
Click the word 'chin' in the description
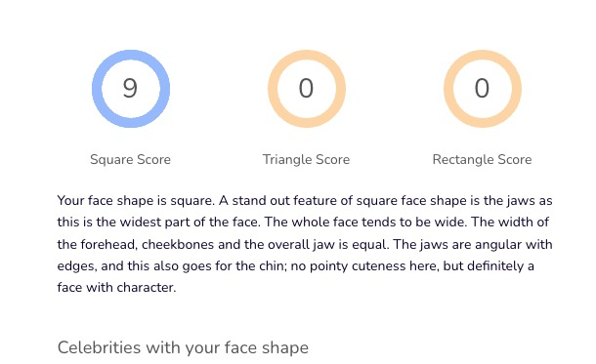[x=273, y=265]
